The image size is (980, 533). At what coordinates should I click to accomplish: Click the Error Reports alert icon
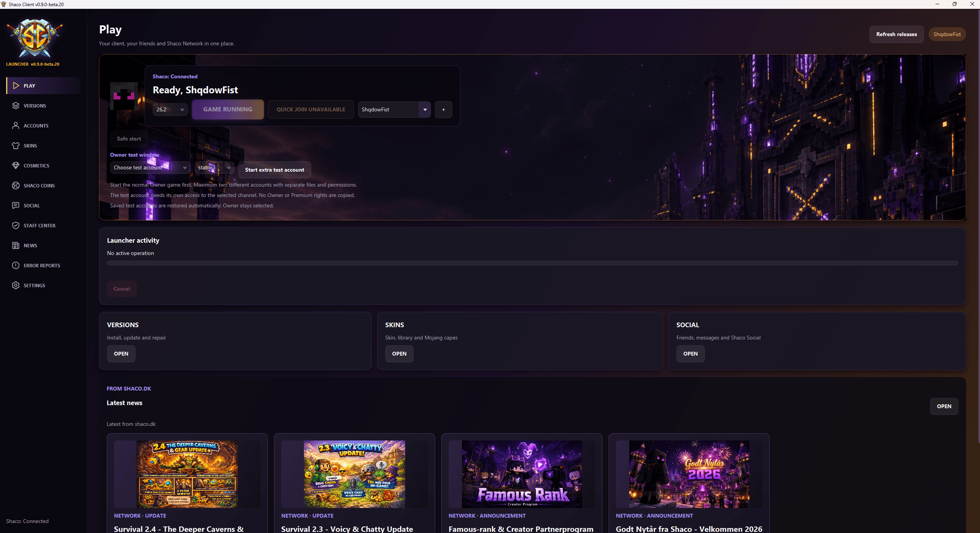point(16,265)
